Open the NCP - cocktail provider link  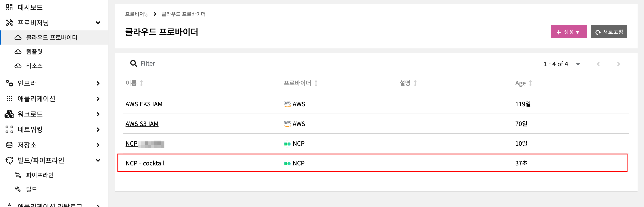(145, 163)
